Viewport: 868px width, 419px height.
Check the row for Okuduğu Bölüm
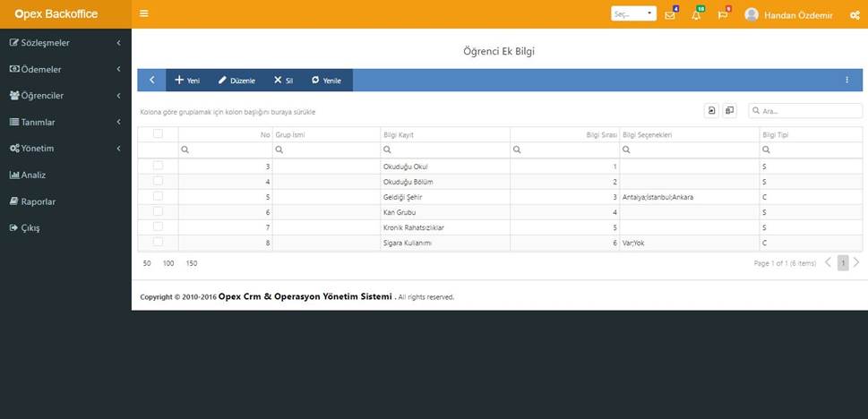pyautogui.click(x=159, y=181)
